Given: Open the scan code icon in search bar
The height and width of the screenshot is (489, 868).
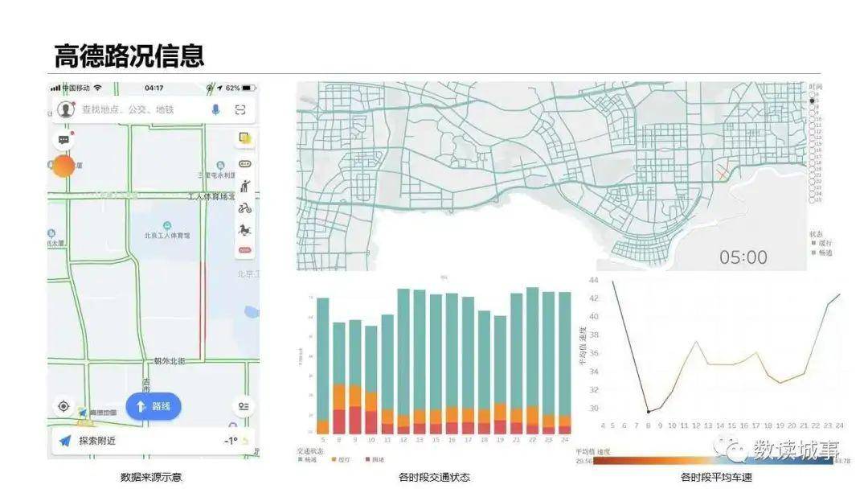Looking at the screenshot, I should point(240,109).
